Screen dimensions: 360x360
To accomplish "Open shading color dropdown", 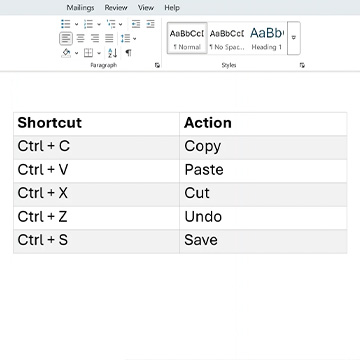I will pos(76,53).
